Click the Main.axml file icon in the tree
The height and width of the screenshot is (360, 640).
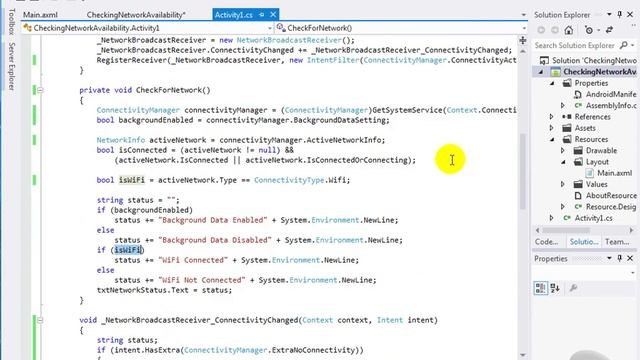(x=589, y=173)
